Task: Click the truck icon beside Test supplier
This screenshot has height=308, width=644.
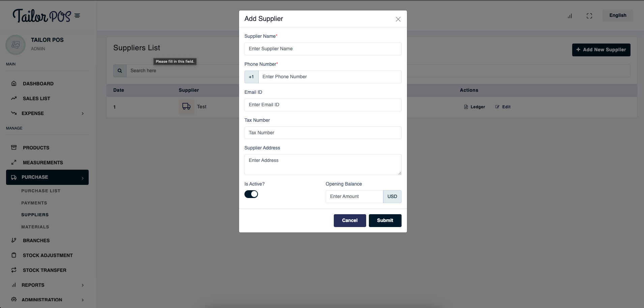Action: click(186, 107)
